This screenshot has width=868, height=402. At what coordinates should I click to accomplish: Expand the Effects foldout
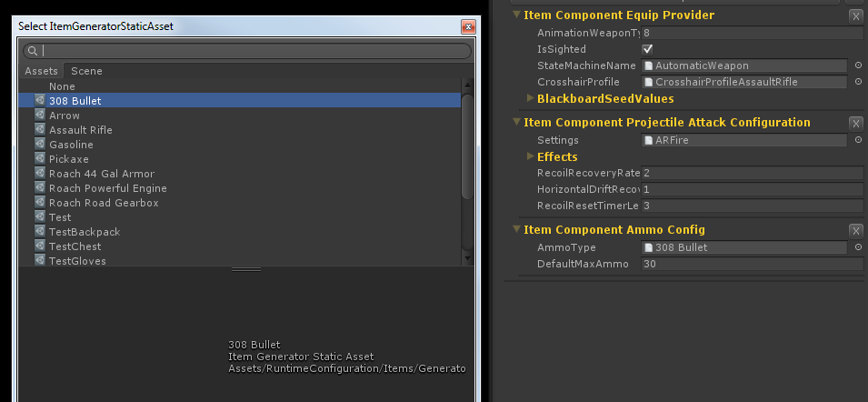click(x=531, y=156)
